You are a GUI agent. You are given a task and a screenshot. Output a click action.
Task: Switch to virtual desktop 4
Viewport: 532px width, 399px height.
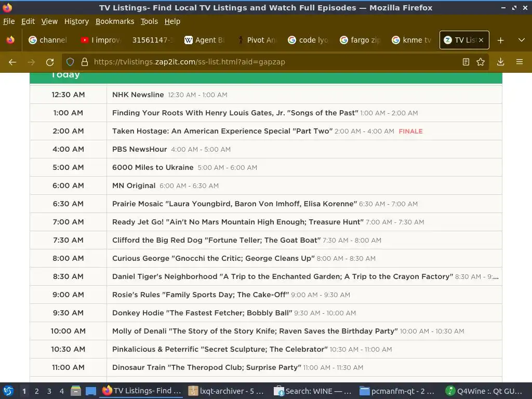pyautogui.click(x=62, y=391)
